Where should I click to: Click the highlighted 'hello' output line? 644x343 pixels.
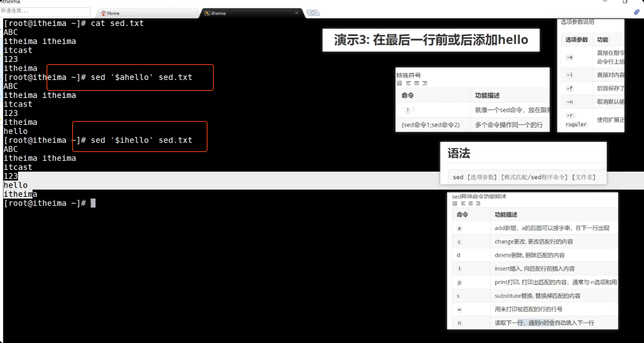click(16, 185)
